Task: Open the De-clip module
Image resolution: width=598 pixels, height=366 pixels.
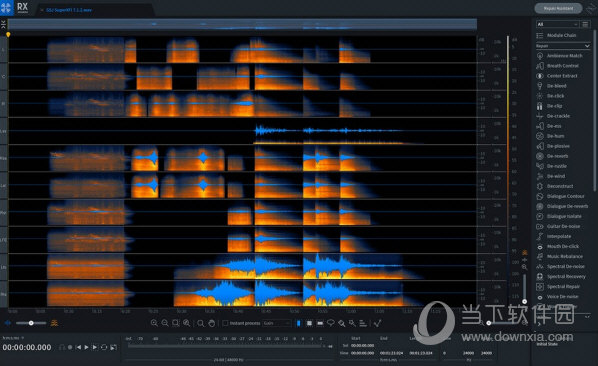Action: pyautogui.click(x=550, y=106)
